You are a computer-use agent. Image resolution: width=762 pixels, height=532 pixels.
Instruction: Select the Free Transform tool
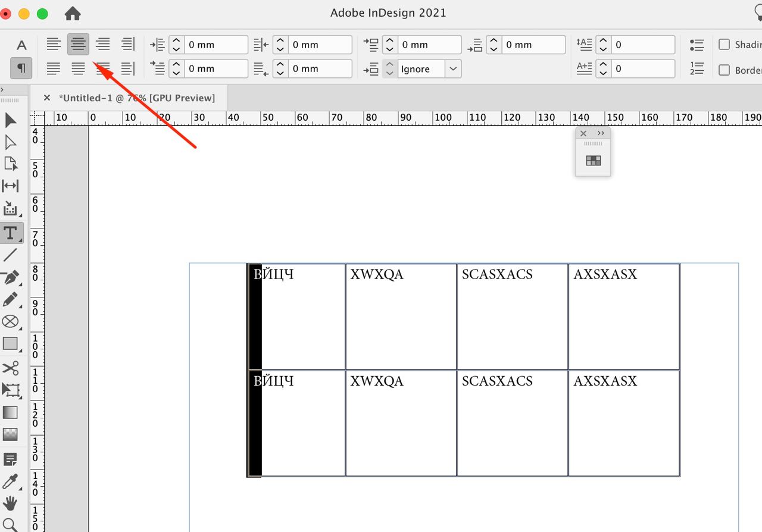coord(11,389)
